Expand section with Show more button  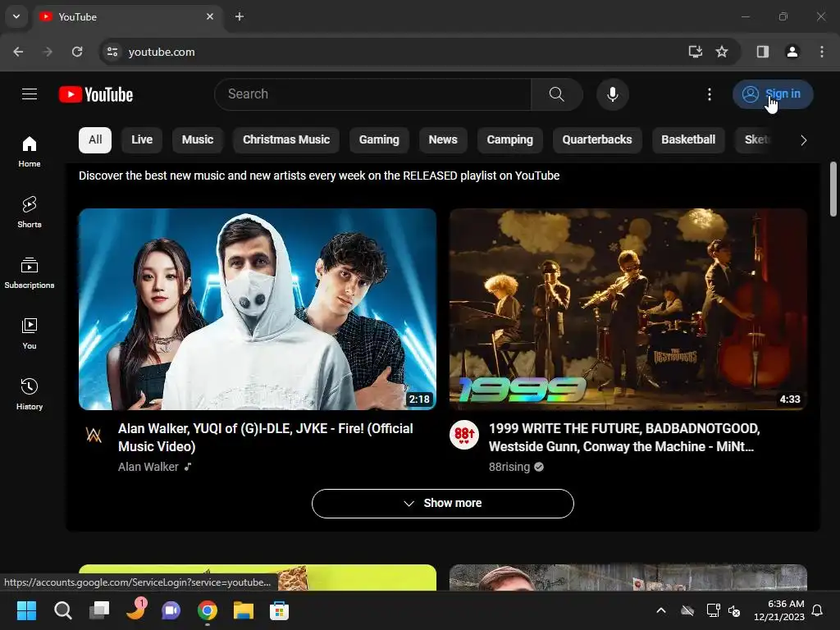442,504
